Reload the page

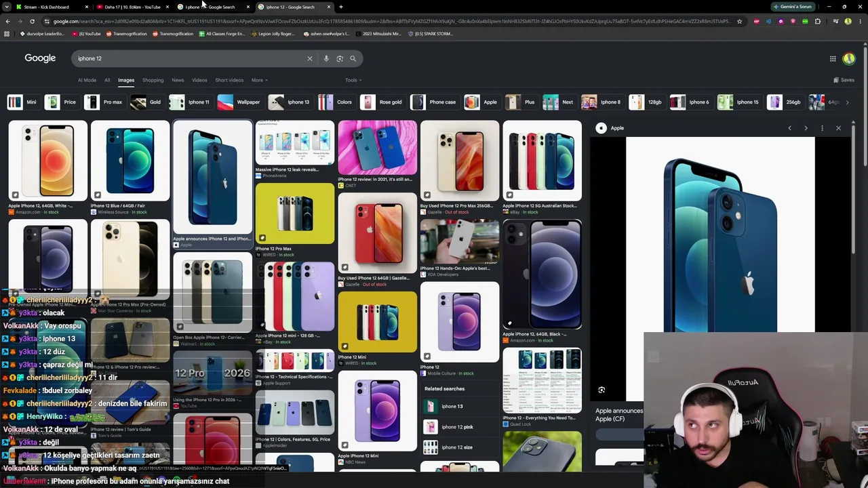click(x=32, y=21)
